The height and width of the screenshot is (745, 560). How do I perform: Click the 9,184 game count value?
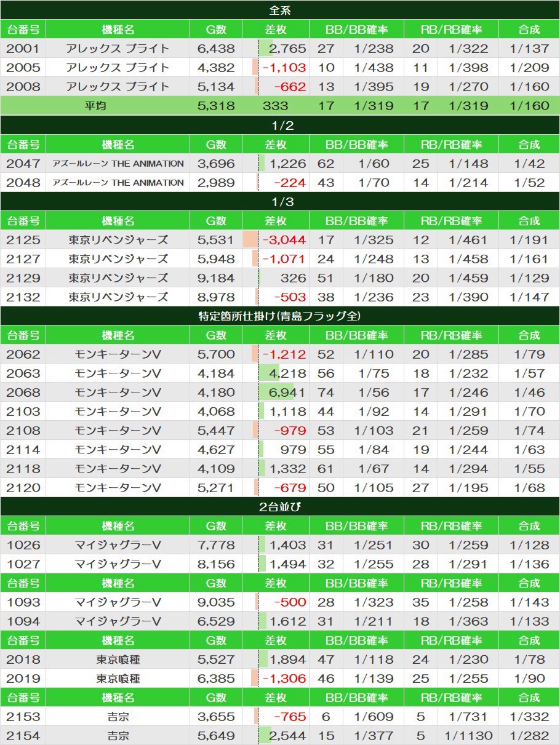point(216,277)
